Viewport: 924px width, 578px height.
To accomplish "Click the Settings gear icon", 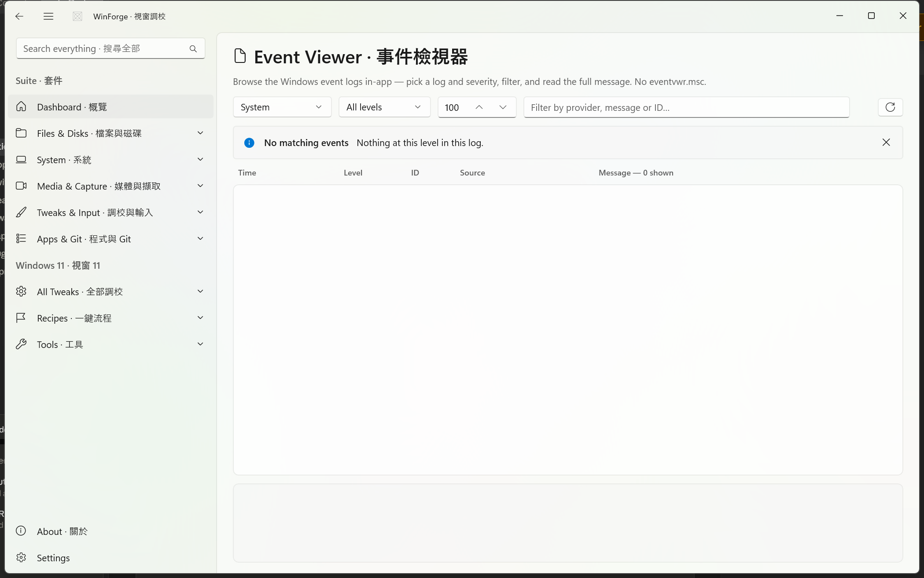I will (x=21, y=558).
